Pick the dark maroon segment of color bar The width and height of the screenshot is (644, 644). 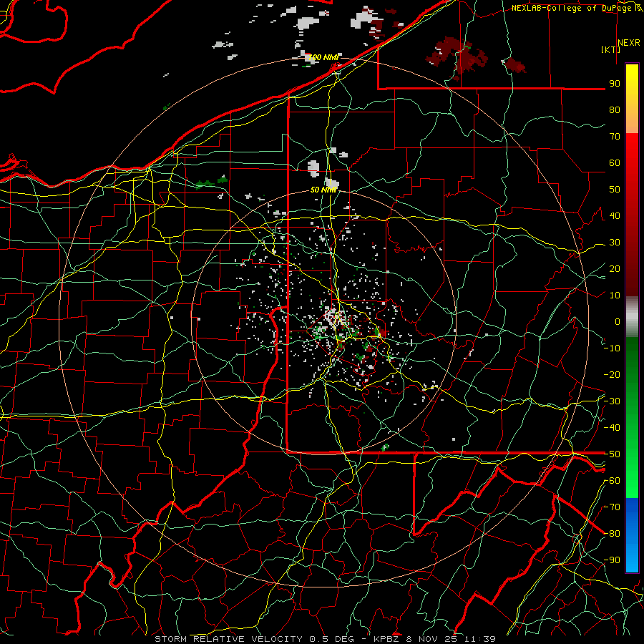click(632, 271)
